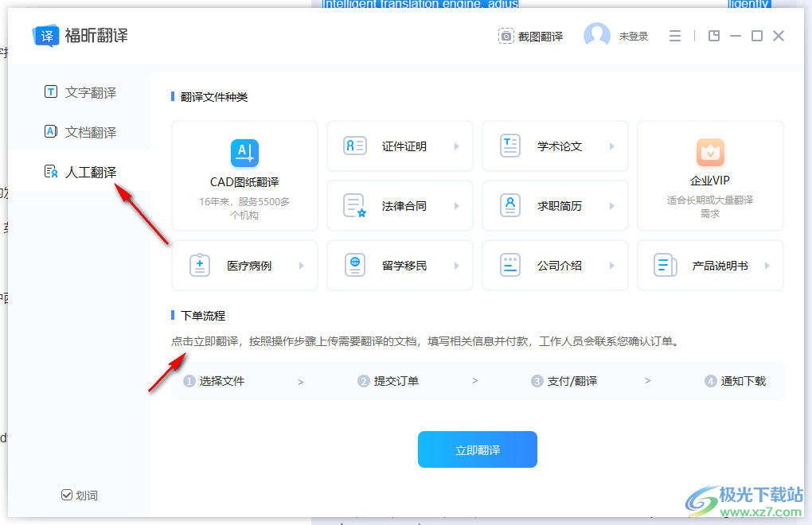Click the CAD图纸翻译 blue icon
The image size is (812, 525).
(x=244, y=153)
